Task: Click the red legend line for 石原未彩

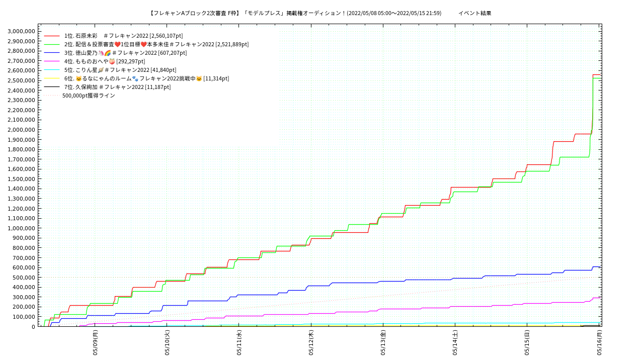Action: [x=52, y=36]
